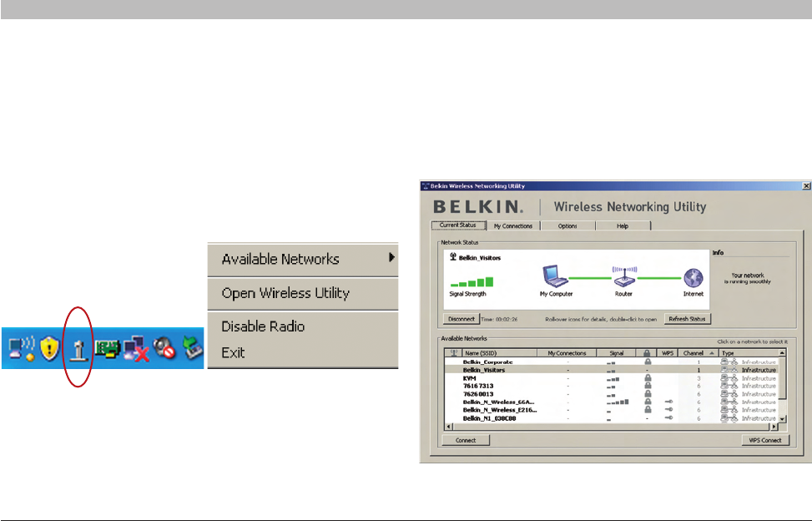The image size is (812, 521).
Task: Click the muted speaker volume tray icon
Action: [x=165, y=348]
